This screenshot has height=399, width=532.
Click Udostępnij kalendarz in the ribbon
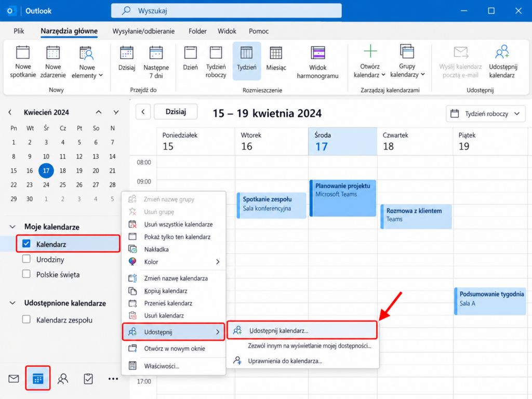502,62
